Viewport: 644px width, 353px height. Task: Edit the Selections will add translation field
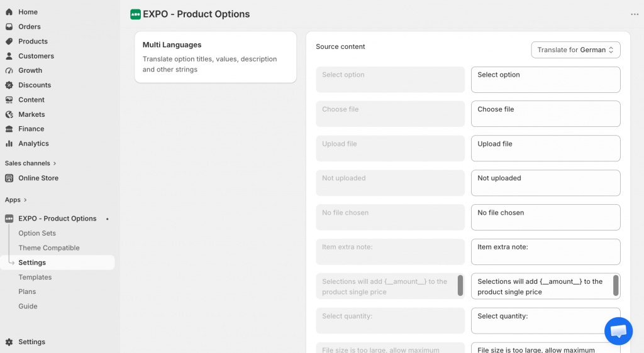(x=545, y=286)
